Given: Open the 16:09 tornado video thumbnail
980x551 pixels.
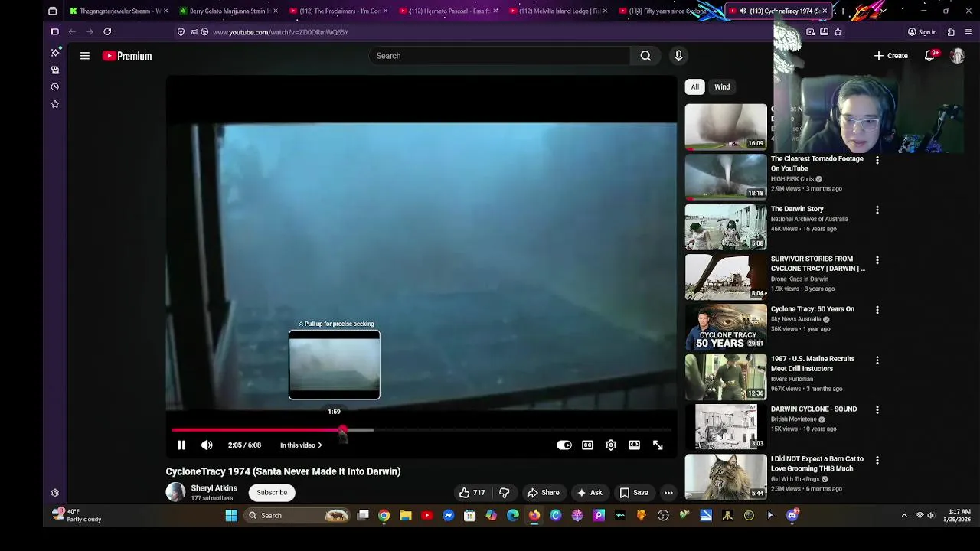Looking at the screenshot, I should pos(726,126).
